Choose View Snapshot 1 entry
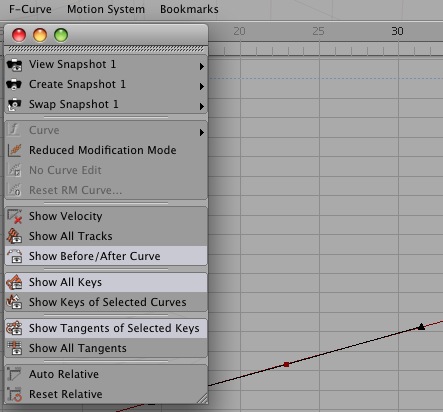This screenshot has height=412, width=443. tap(106, 64)
